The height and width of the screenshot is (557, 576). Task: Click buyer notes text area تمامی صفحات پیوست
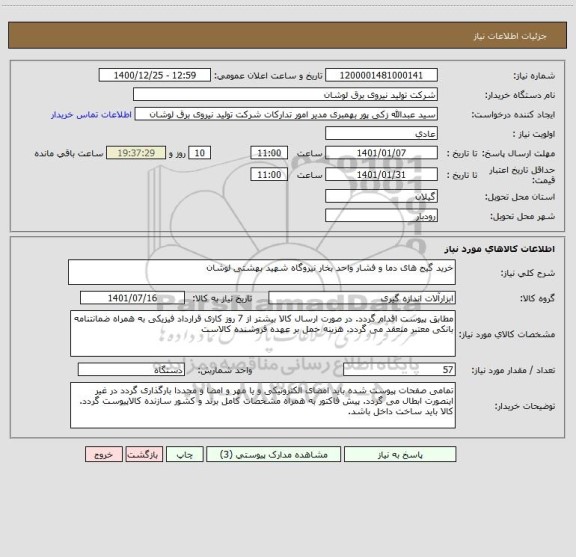coord(263,405)
